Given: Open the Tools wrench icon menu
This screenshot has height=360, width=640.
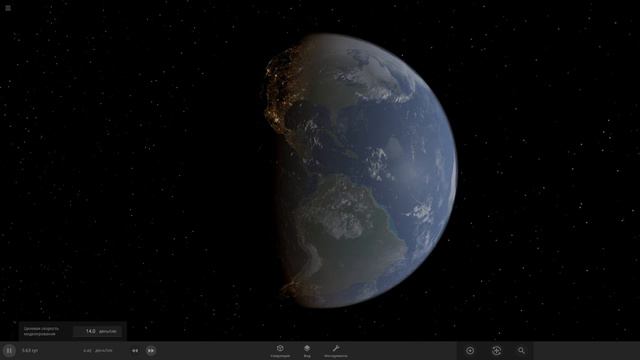Looking at the screenshot, I should click(x=336, y=351).
